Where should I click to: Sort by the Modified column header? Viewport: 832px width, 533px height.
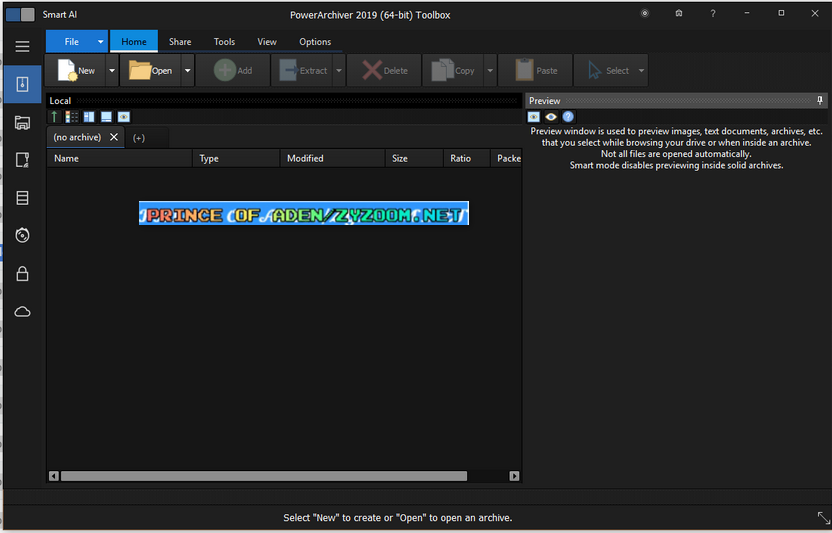coord(332,158)
